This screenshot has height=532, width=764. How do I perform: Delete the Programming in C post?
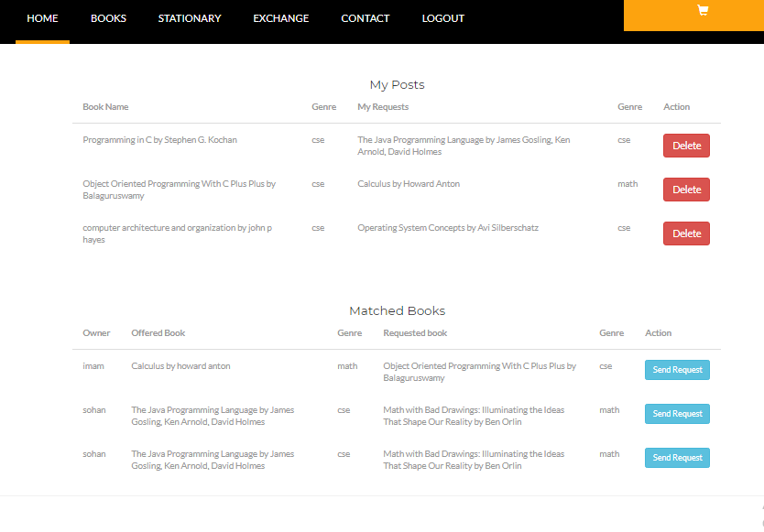click(x=685, y=145)
